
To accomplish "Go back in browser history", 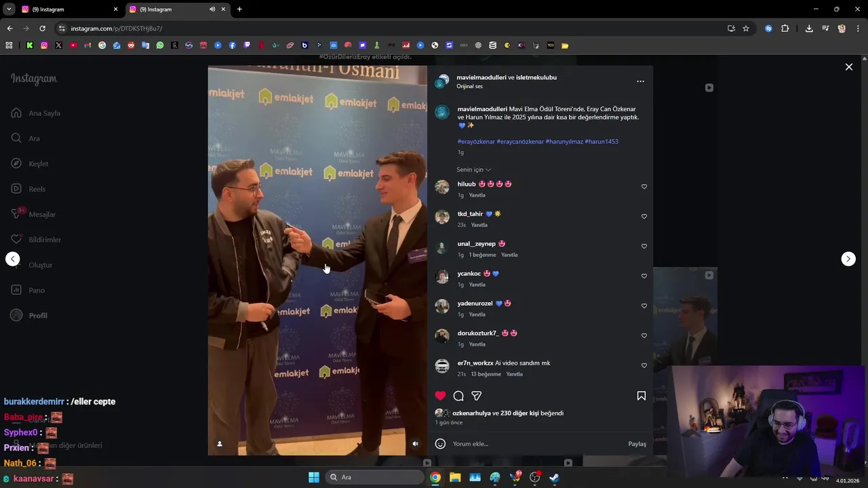I will (9, 28).
